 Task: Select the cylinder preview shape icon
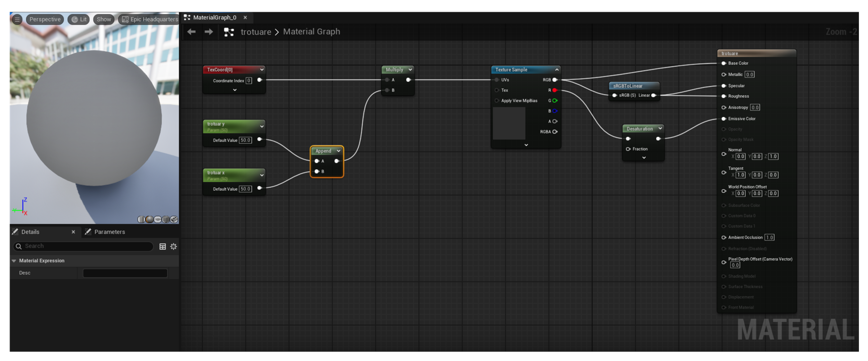141,220
